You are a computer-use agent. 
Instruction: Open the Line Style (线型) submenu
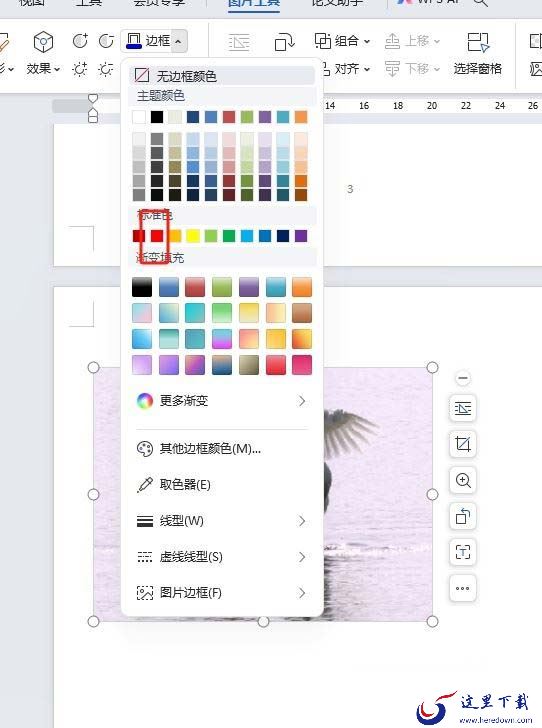[x=222, y=521]
